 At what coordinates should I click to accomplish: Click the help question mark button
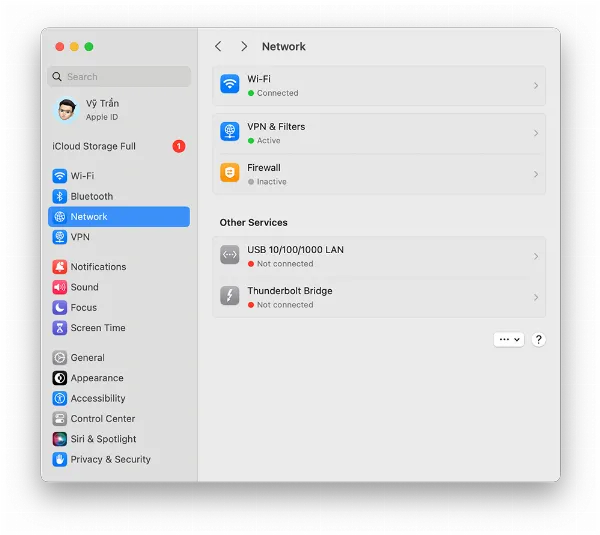(539, 340)
